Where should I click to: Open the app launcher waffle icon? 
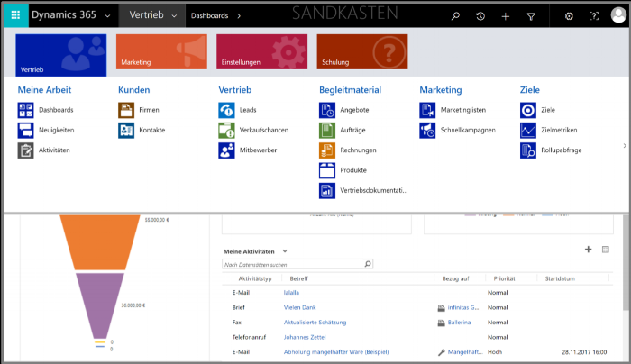pos(15,15)
